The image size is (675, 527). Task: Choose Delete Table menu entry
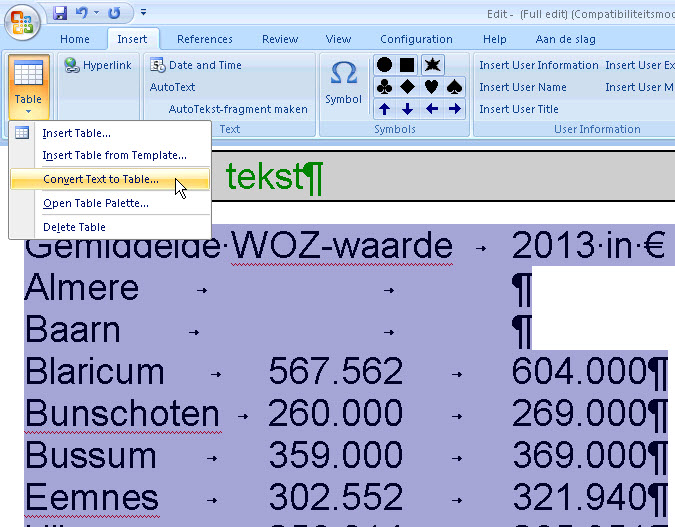110,227
